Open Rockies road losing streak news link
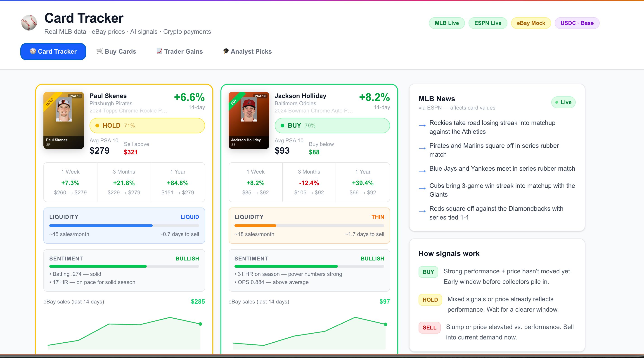Screen dimensions: 644x358 click(492, 127)
